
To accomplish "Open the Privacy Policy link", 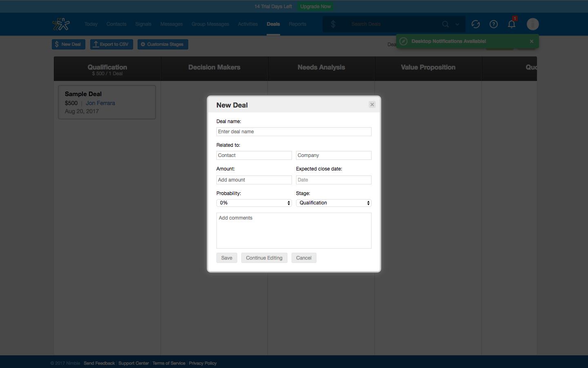I will [203, 363].
